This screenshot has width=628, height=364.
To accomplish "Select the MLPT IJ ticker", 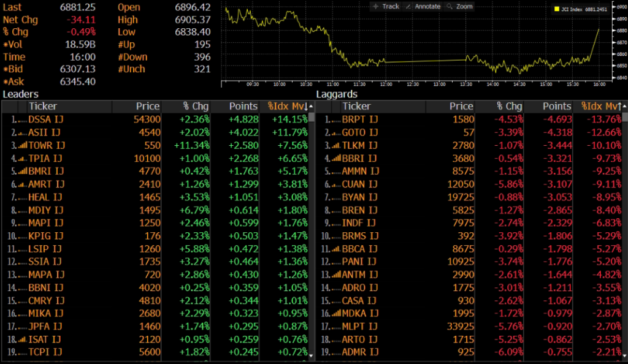I will tap(359, 327).
